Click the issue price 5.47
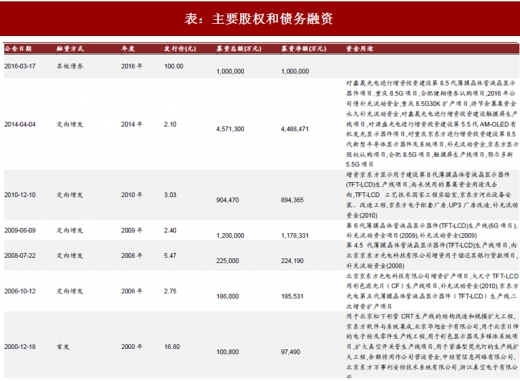Image resolution: width=520 pixels, height=381 pixels. pos(170,256)
